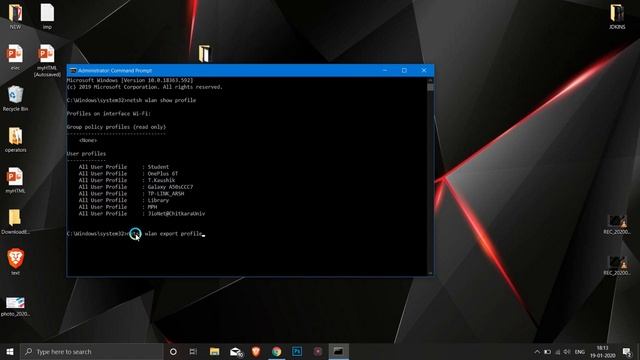Select the elec PowerPoint file
The height and width of the screenshot is (360, 640).
coord(15,57)
